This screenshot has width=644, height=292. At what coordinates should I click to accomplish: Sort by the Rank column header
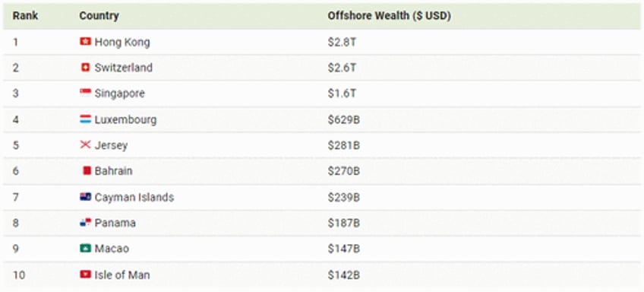[25, 16]
